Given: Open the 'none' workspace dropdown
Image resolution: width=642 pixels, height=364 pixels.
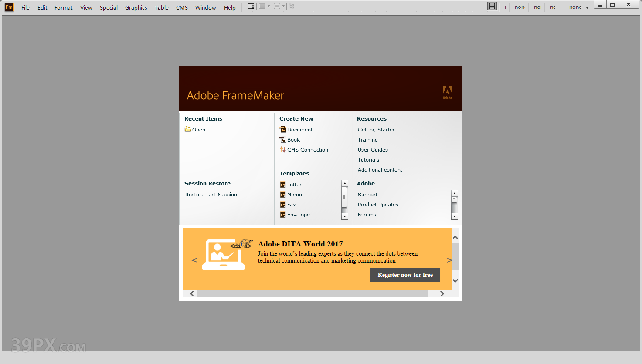Looking at the screenshot, I should coord(579,7).
